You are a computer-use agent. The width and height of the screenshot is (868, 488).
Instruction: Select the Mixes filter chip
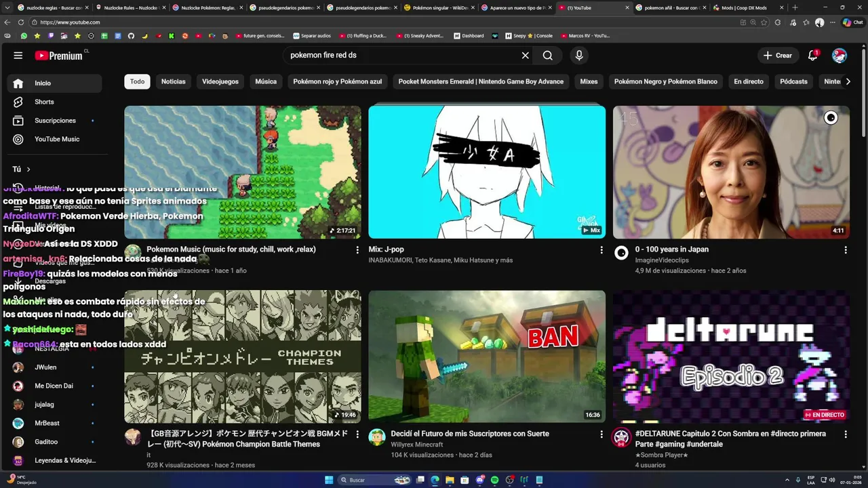(589, 81)
